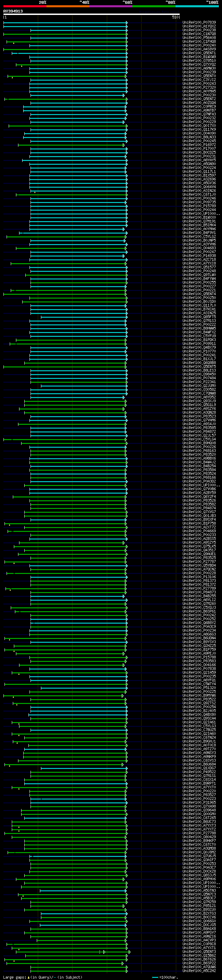Select the UniRef100_Q7XYQ2 label
The image size is (222, 980).
[x=199, y=64]
